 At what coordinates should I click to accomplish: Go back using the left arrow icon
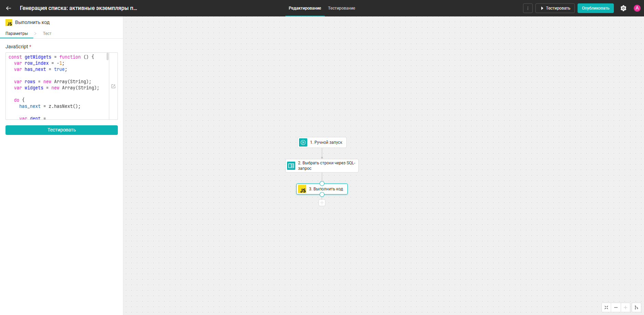(9, 8)
